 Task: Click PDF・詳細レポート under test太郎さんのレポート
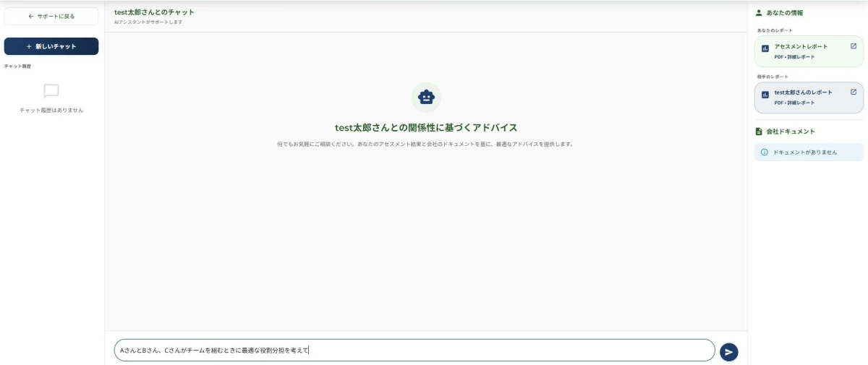[x=794, y=103]
